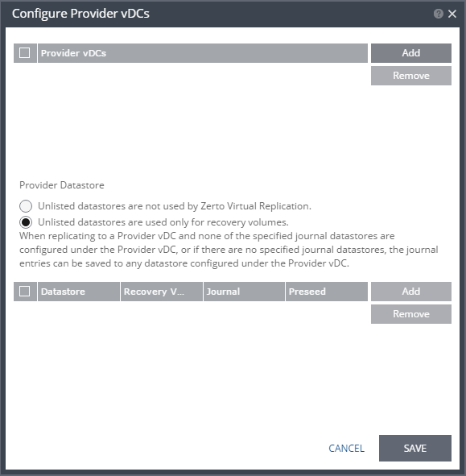
Task: Sort by the Provider vDCs column header
Action: tap(202, 53)
